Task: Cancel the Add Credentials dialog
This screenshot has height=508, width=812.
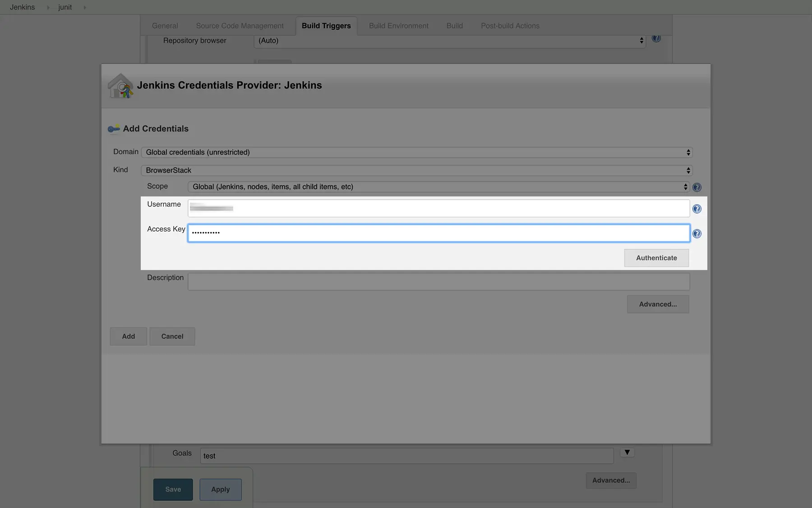Action: point(172,336)
